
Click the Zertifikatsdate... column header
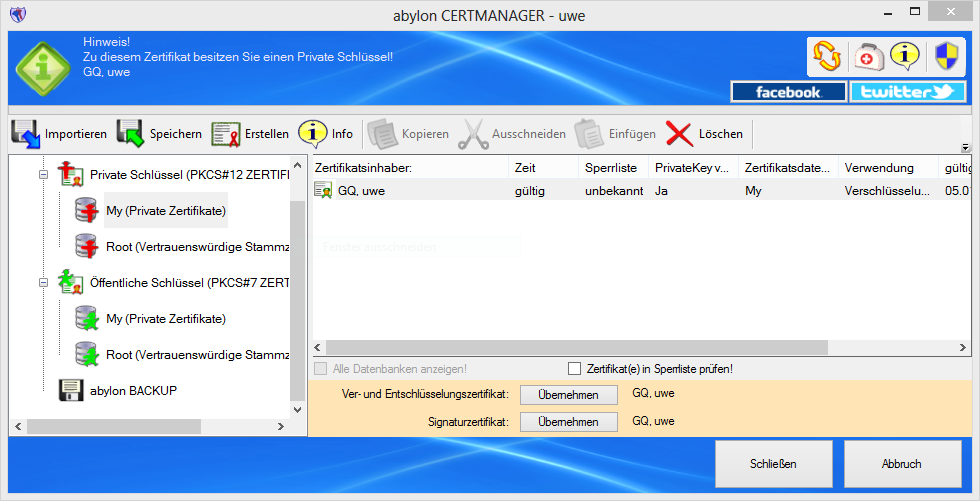788,167
